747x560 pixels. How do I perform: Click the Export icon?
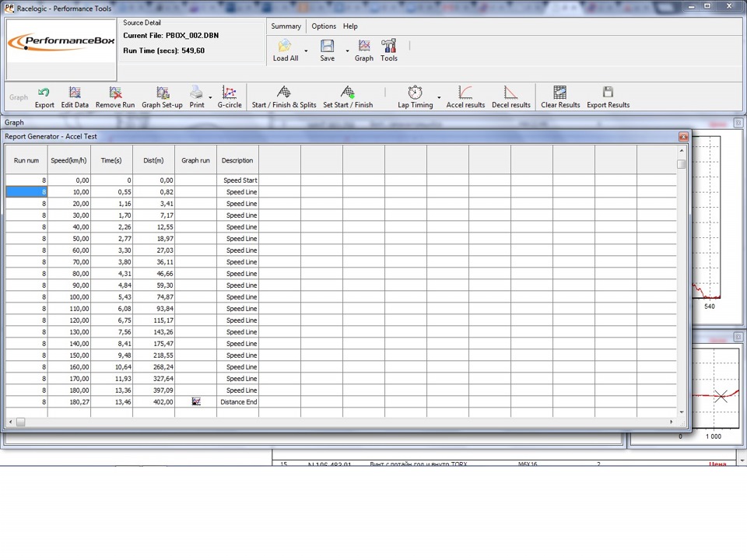tap(44, 93)
